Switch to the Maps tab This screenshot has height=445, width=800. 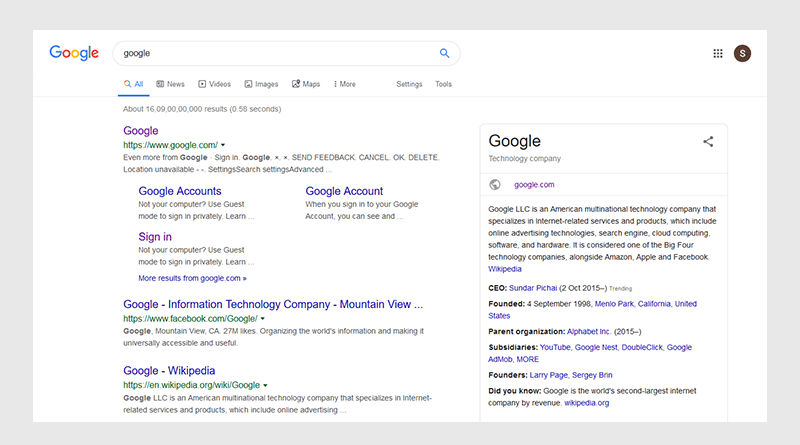click(x=306, y=84)
